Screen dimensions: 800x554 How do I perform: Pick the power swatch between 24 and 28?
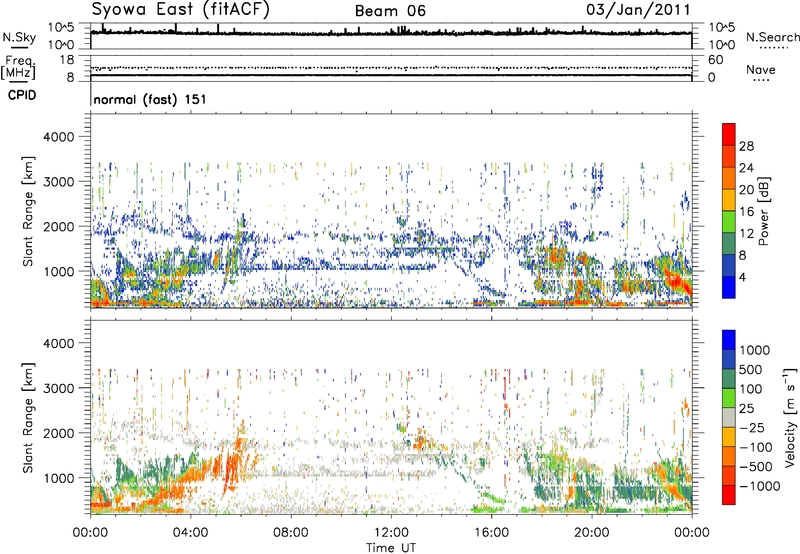(x=729, y=156)
